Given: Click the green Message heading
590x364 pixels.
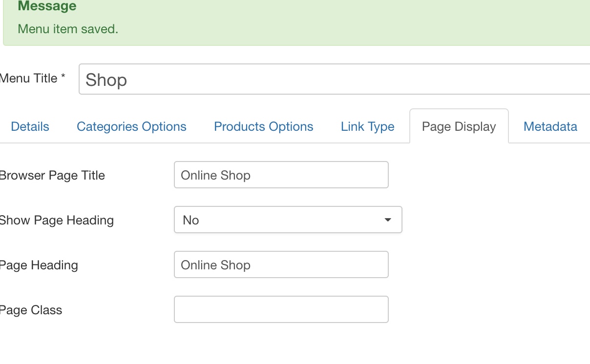Looking at the screenshot, I should (47, 6).
